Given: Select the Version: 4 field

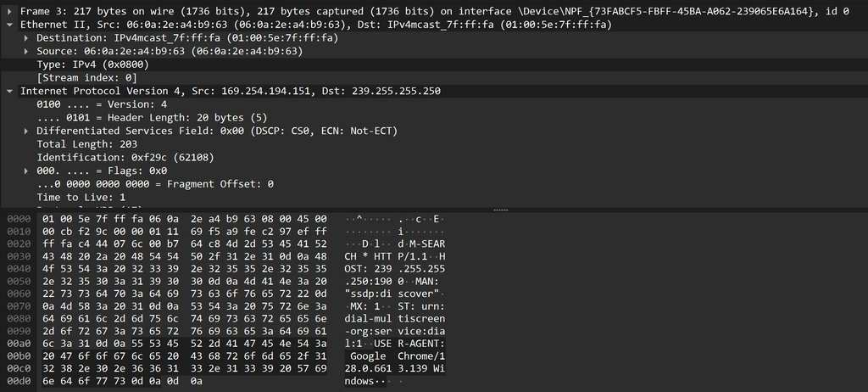Looking at the screenshot, I should tap(434, 104).
